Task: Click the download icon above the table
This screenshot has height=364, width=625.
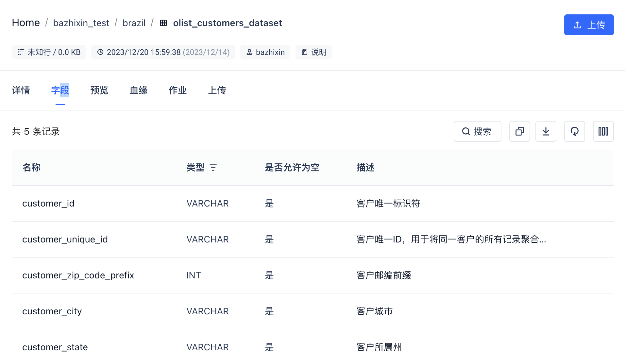Action: (546, 131)
